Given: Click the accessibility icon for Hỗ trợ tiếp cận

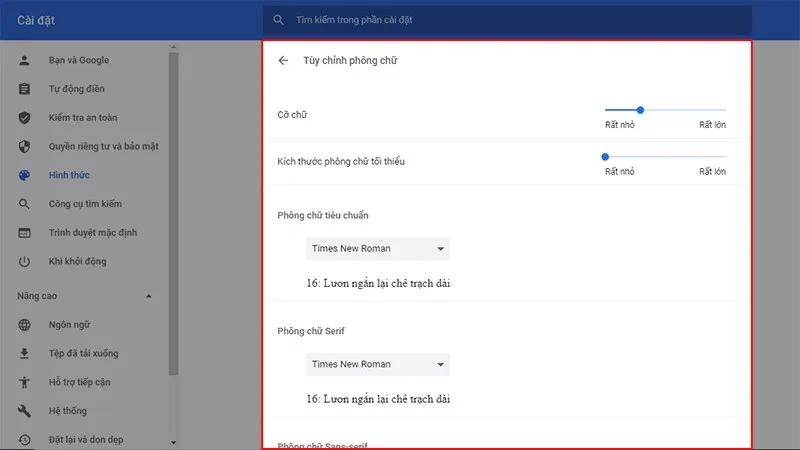Looking at the screenshot, I should (x=24, y=382).
